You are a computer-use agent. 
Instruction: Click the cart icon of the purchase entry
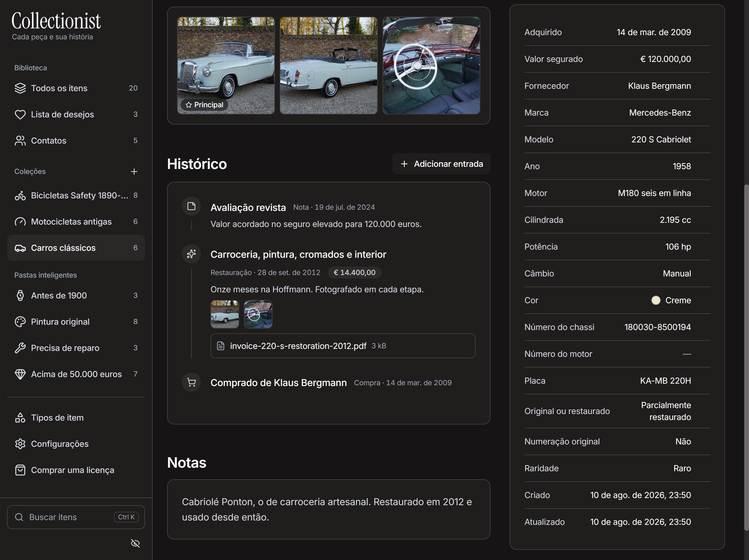(192, 382)
